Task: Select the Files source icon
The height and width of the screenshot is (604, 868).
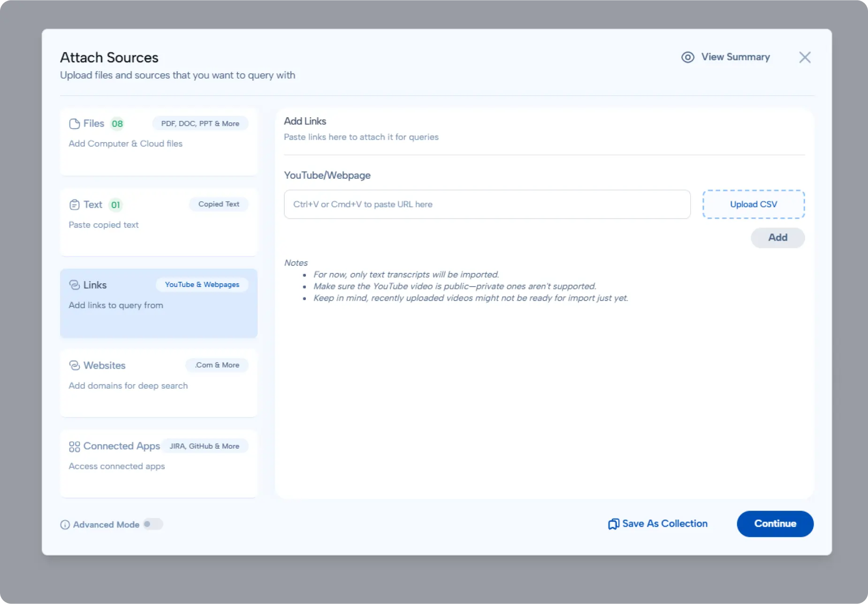Action: pos(74,123)
